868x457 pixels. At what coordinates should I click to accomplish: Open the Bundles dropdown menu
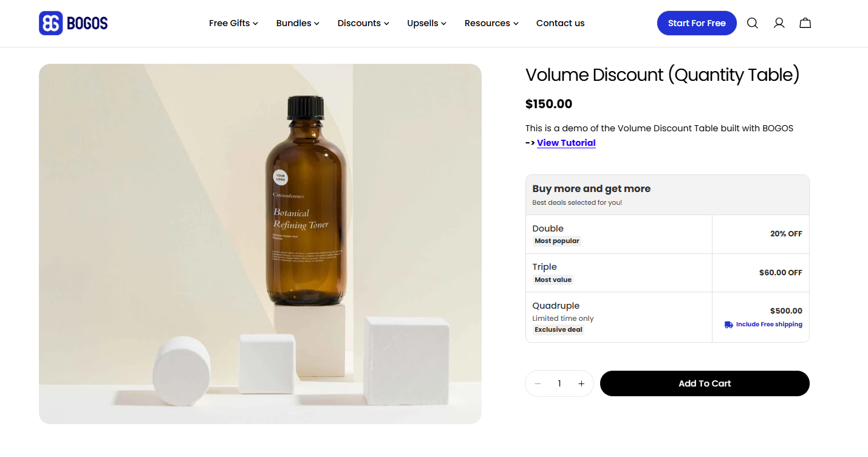[x=297, y=22]
